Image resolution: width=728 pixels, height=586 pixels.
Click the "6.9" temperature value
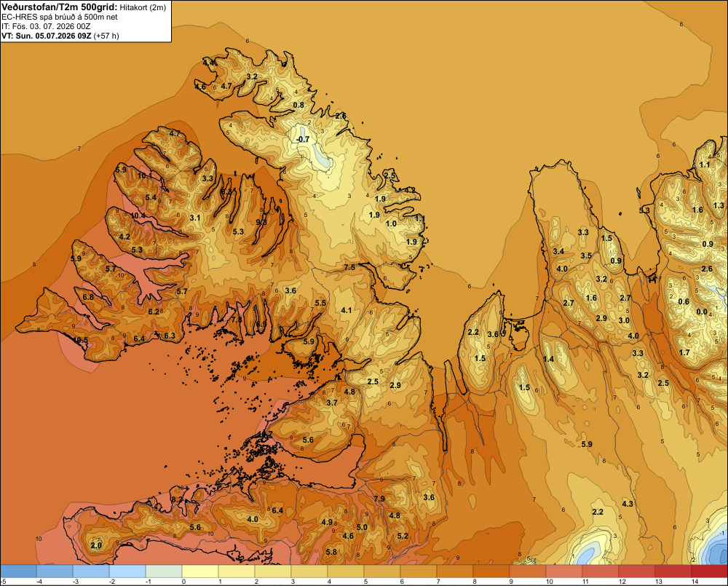pyautogui.click(x=261, y=324)
